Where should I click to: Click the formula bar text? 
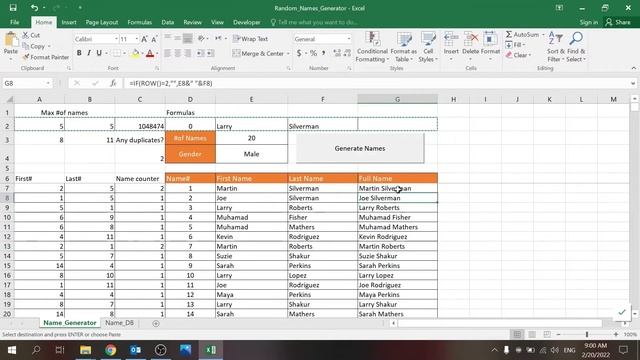(171, 83)
